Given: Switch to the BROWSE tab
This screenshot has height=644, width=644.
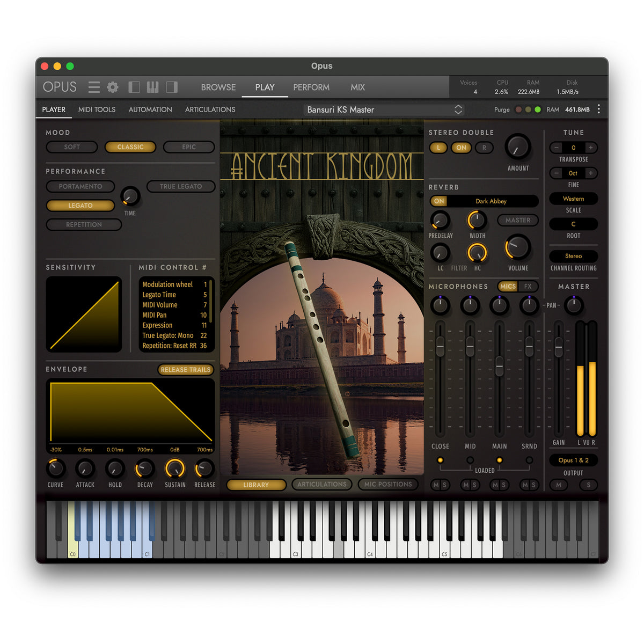Looking at the screenshot, I should 218,87.
